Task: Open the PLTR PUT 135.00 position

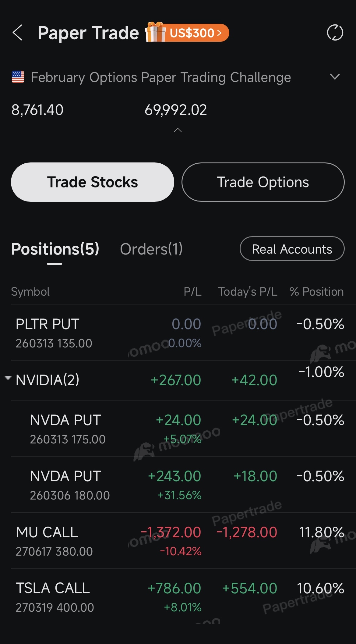Action: pyautogui.click(x=178, y=333)
